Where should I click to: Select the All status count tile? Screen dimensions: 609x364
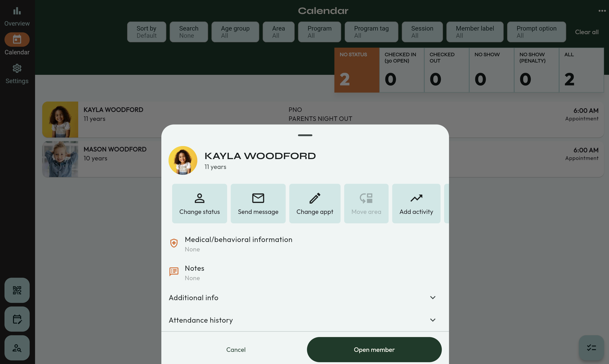point(581,70)
